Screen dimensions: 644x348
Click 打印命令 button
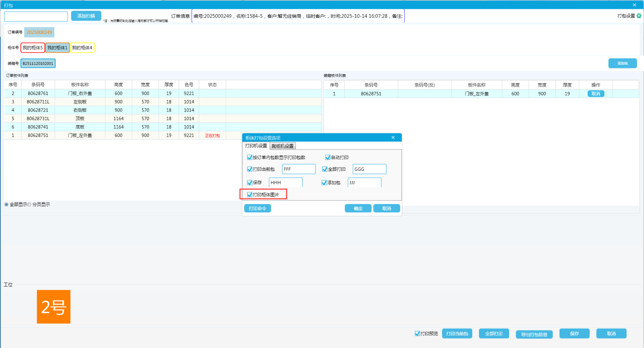point(257,208)
